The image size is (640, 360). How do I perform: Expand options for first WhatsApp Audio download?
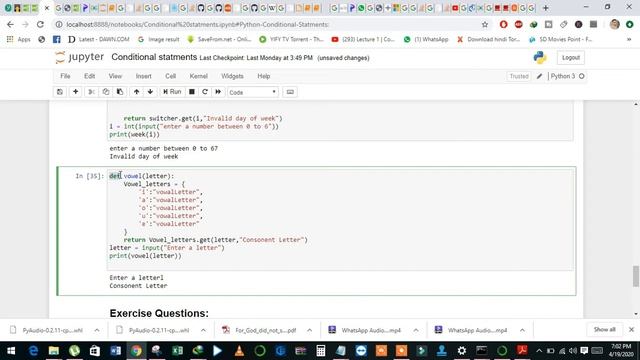tap(416, 330)
